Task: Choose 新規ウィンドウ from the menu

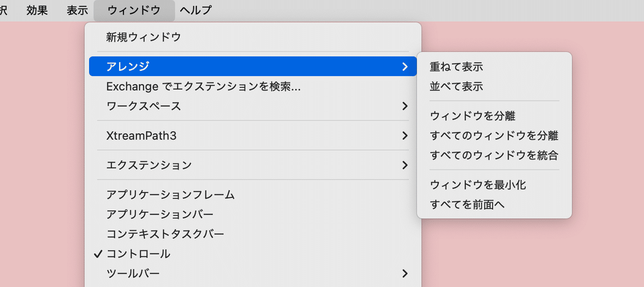Action: (x=143, y=37)
